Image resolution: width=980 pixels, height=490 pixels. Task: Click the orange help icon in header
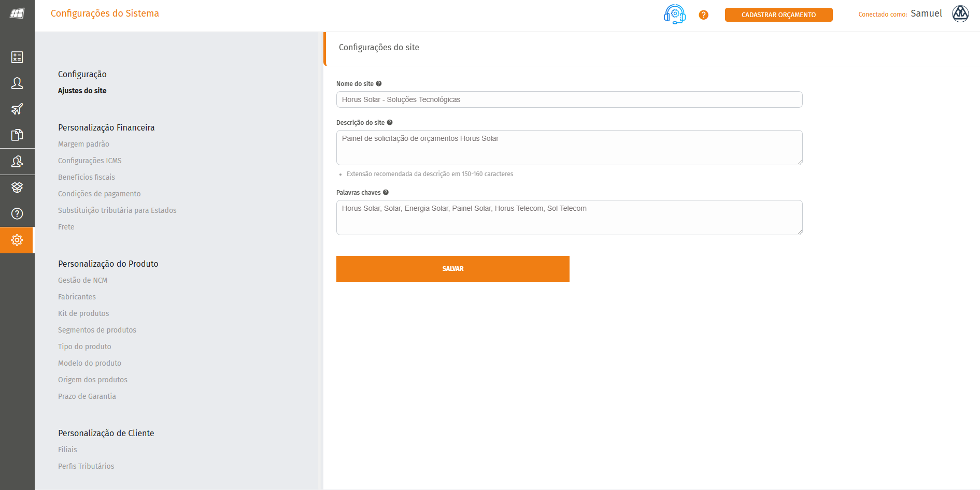(x=703, y=15)
